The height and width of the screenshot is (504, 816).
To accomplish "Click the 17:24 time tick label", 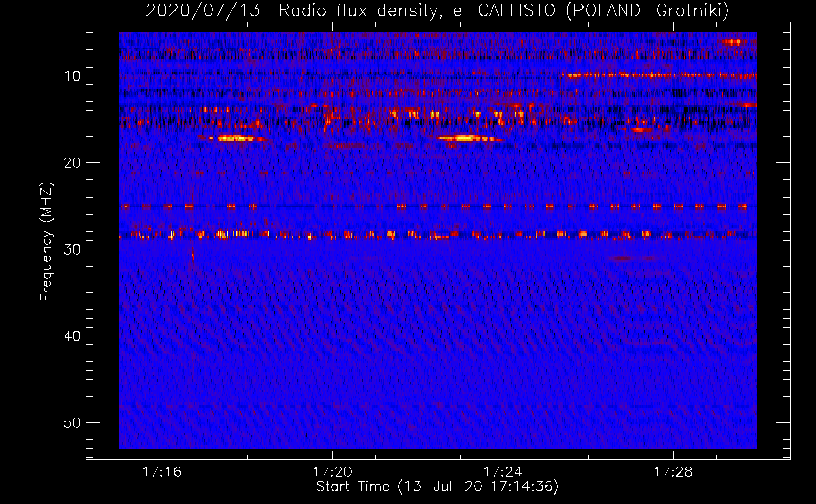I will [x=503, y=472].
